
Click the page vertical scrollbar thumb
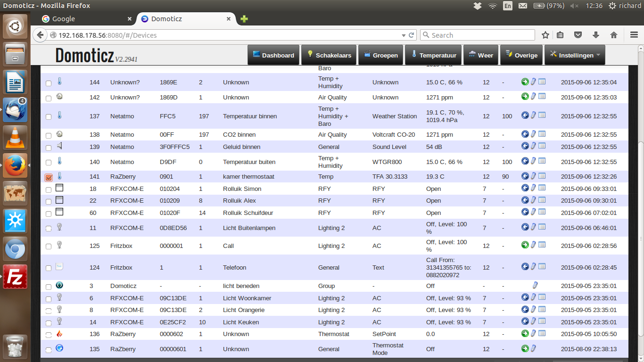[x=640, y=238]
